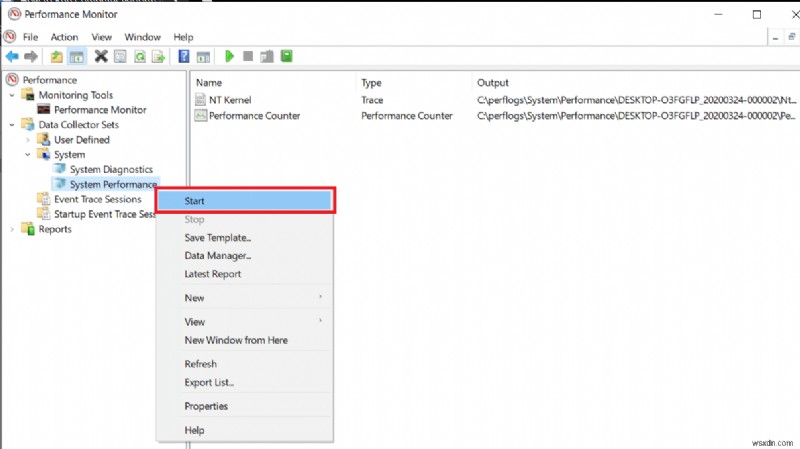
Task: Click the Up One Level folder icon
Action: coord(57,57)
